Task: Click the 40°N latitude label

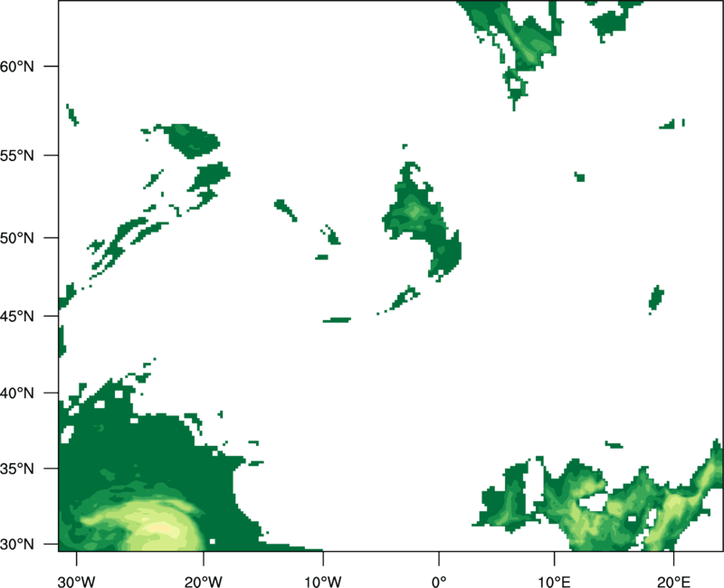Action: (17, 394)
